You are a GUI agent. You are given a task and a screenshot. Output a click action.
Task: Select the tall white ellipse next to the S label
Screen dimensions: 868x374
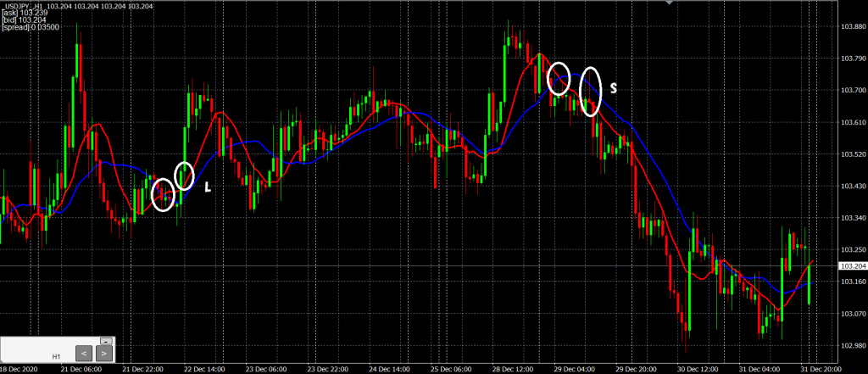(591, 92)
